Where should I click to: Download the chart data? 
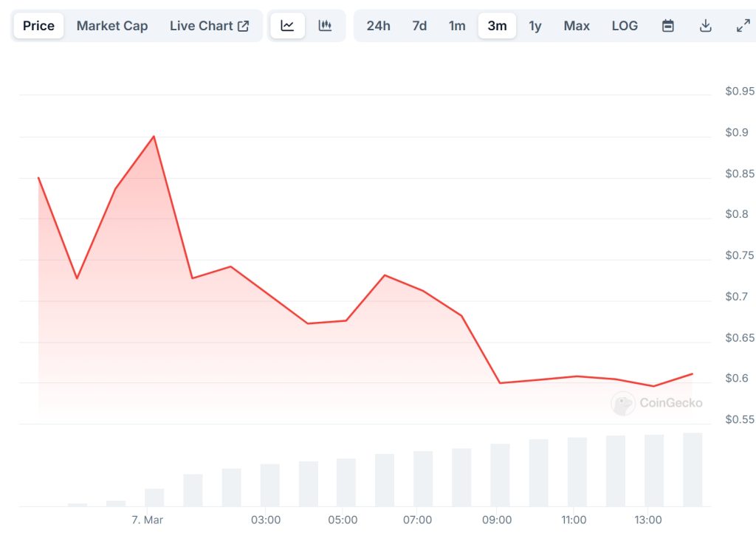click(706, 26)
